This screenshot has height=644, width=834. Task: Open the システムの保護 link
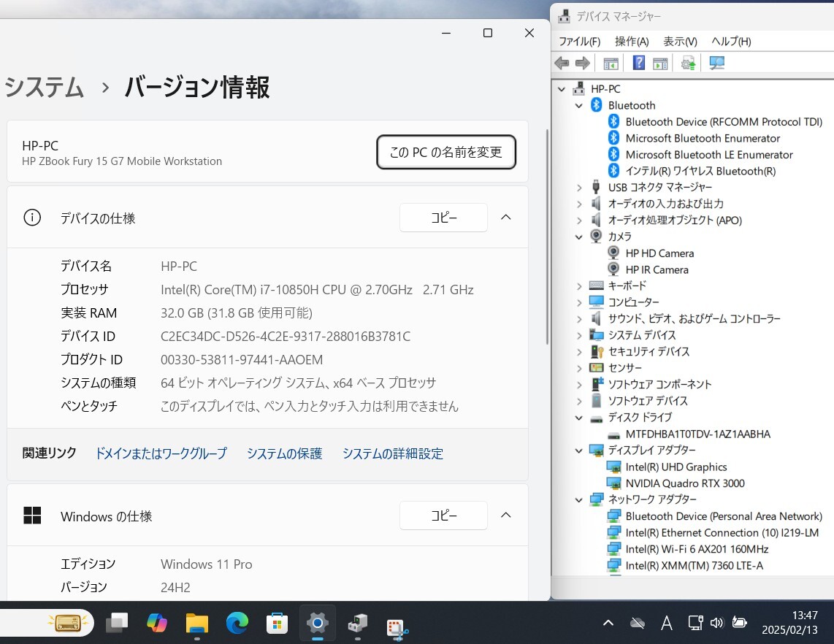pyautogui.click(x=284, y=454)
